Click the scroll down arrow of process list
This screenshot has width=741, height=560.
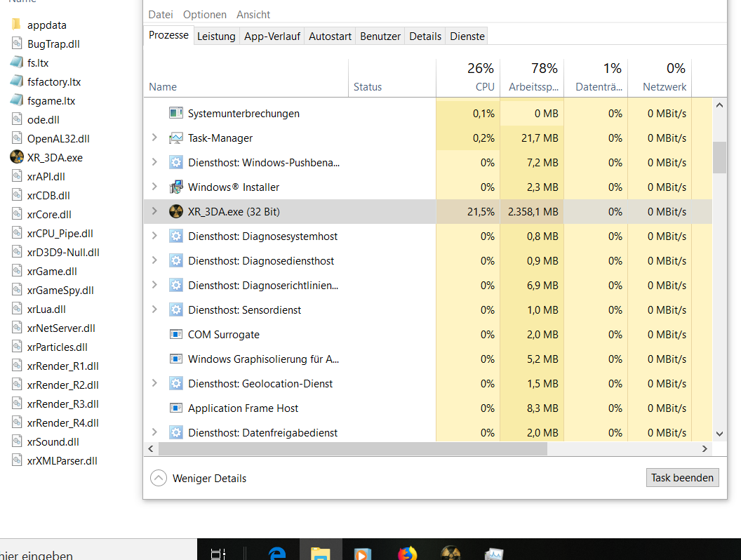[x=719, y=434]
